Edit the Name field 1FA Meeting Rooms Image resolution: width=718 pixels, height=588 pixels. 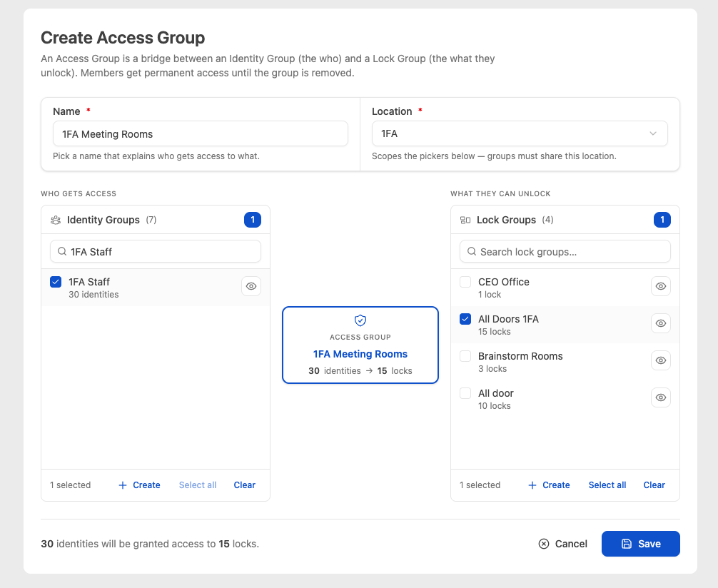click(201, 133)
